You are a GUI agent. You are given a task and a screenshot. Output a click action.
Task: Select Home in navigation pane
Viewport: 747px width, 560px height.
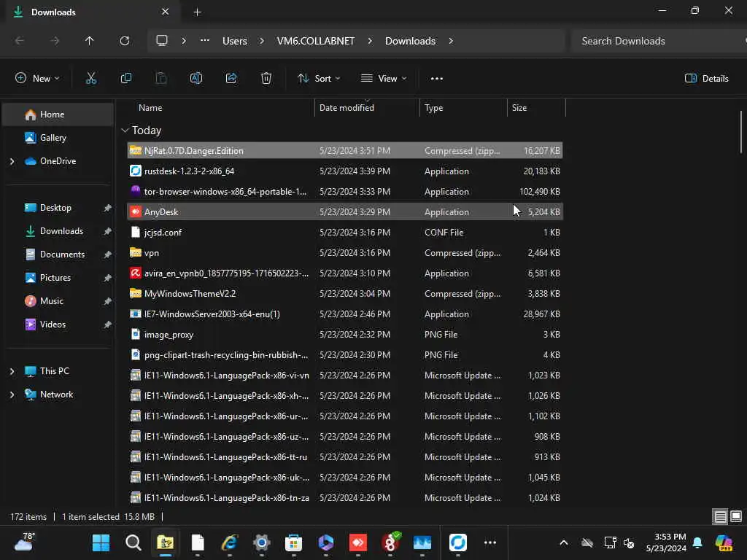pyautogui.click(x=58, y=114)
